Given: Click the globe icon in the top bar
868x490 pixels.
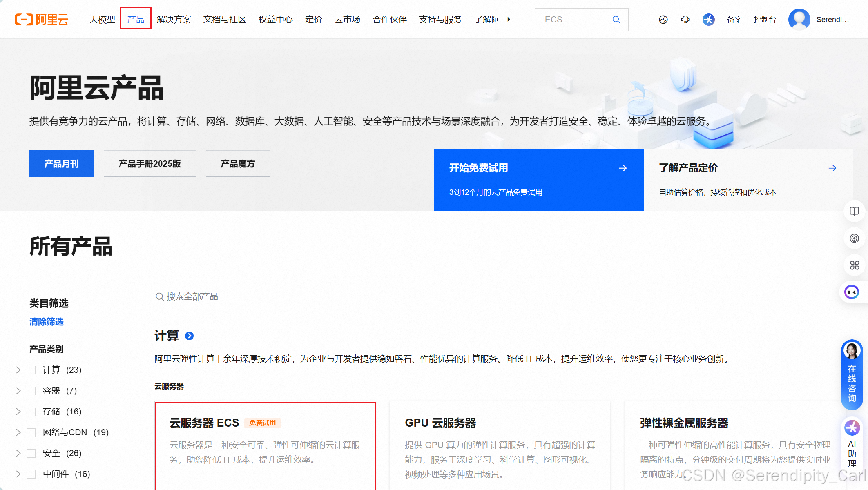Looking at the screenshot, I should pyautogui.click(x=663, y=20).
